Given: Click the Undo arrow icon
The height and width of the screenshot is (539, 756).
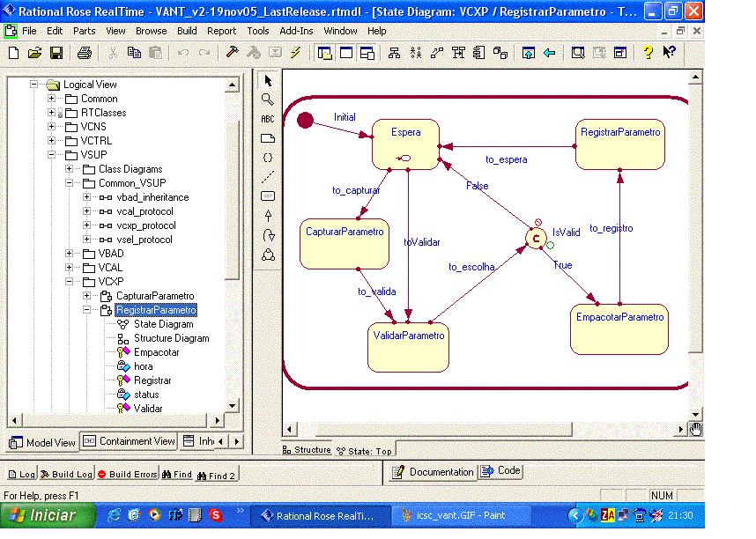Looking at the screenshot, I should tap(182, 53).
